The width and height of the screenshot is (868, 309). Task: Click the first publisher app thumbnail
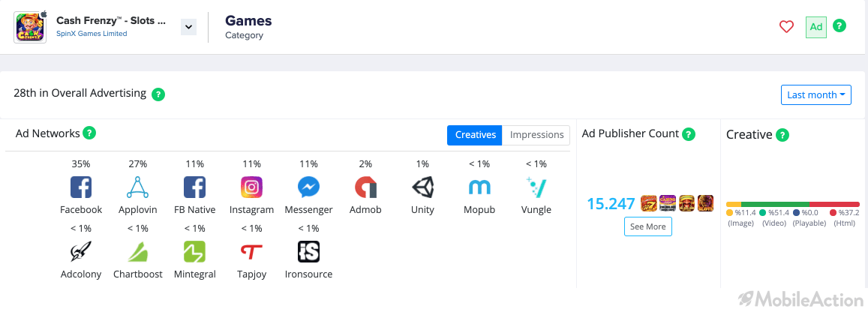click(649, 203)
